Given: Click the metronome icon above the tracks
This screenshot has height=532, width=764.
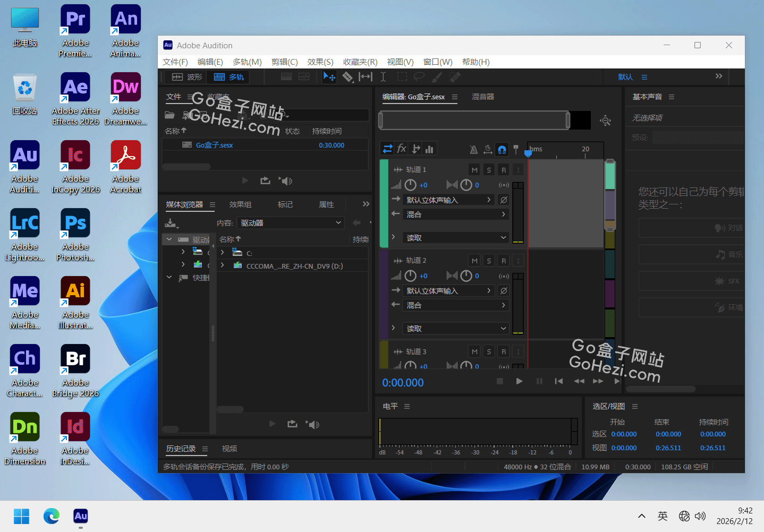Looking at the screenshot, I should click(x=473, y=149).
